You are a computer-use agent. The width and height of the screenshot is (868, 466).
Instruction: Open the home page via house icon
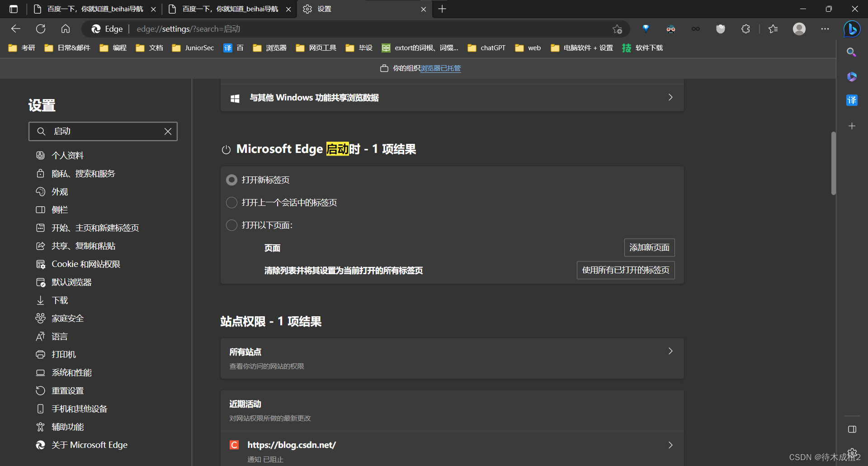point(66,29)
